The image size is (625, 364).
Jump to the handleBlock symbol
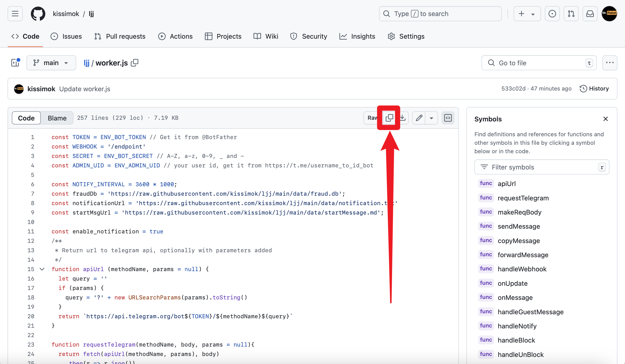(516, 340)
